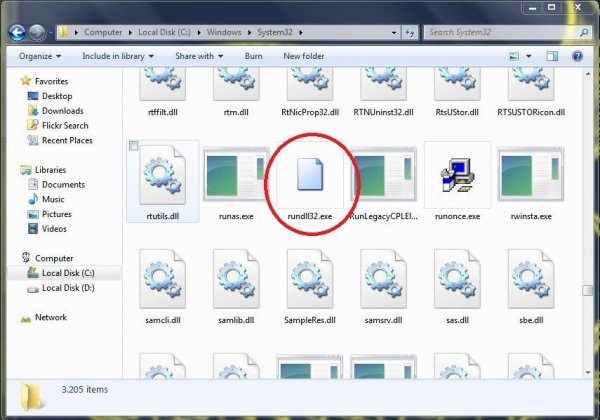Open the Share with menu

[199, 56]
